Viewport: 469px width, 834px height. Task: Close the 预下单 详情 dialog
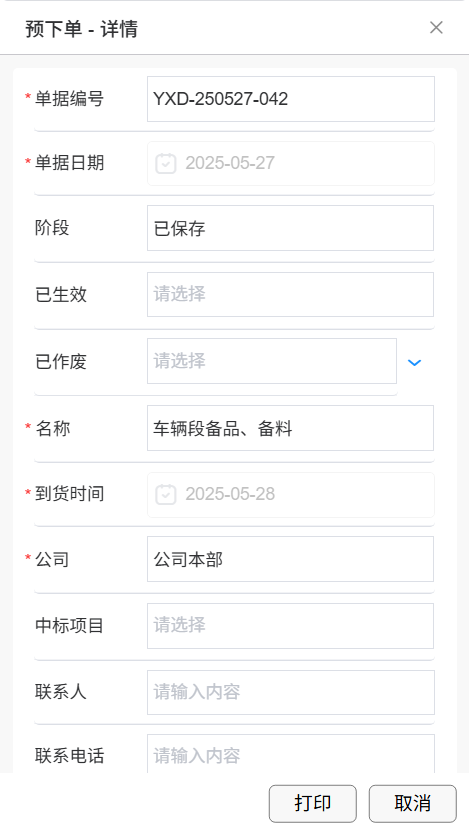[x=436, y=28]
